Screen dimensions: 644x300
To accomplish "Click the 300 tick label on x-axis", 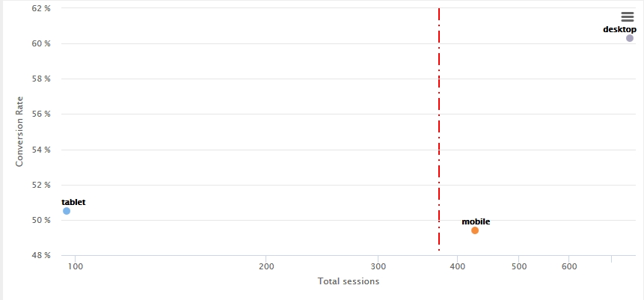I will pyautogui.click(x=378, y=267).
